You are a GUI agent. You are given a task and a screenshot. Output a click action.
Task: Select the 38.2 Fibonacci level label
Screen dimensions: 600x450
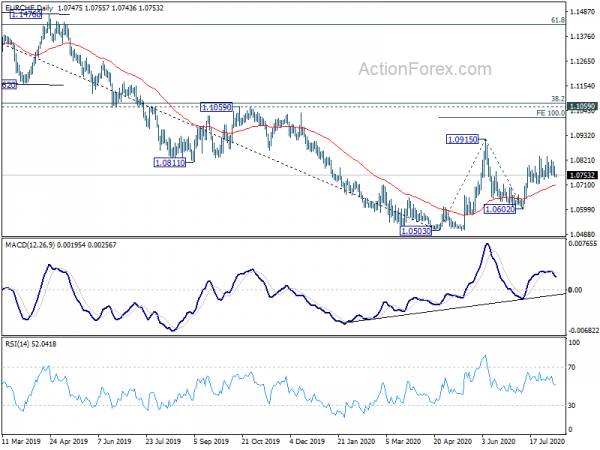(x=555, y=99)
